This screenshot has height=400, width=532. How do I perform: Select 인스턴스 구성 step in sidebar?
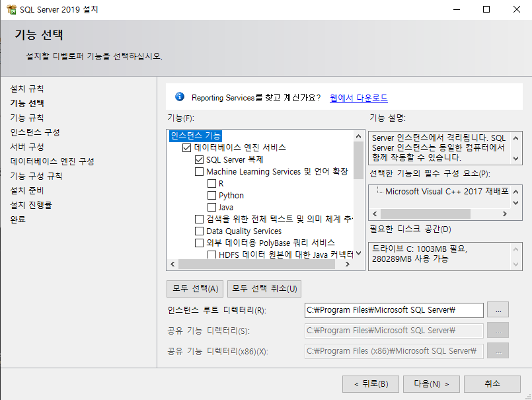(x=35, y=132)
